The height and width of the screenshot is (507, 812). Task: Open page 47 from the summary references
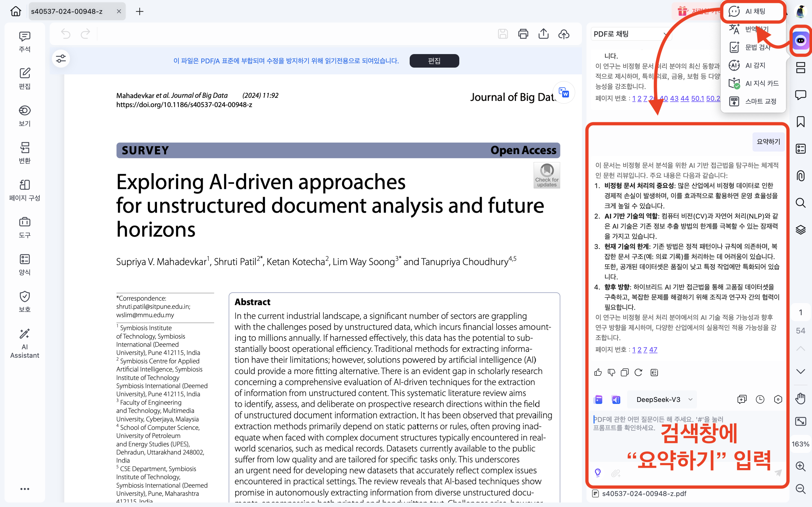click(x=653, y=349)
